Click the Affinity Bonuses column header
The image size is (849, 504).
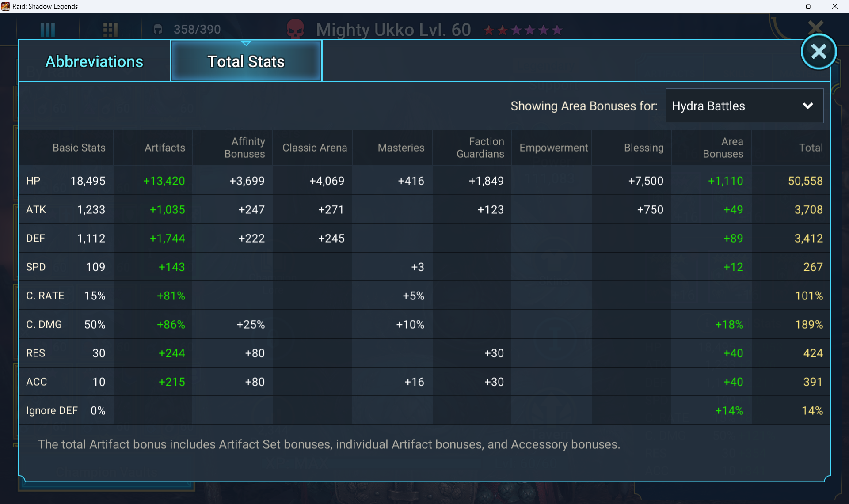click(x=244, y=148)
